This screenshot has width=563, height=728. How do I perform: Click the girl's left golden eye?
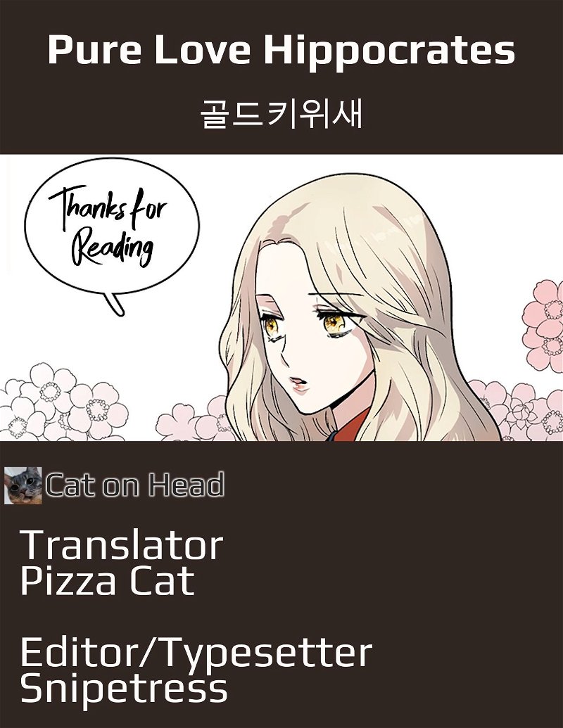coord(334,322)
